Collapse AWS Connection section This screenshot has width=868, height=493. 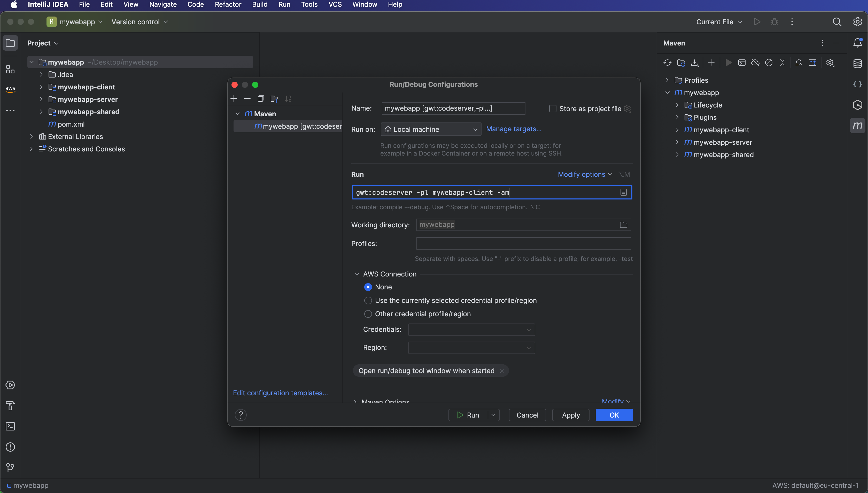[357, 274]
